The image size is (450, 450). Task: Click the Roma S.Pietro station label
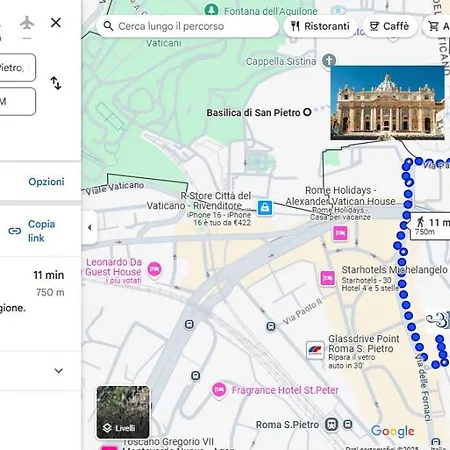(x=287, y=425)
